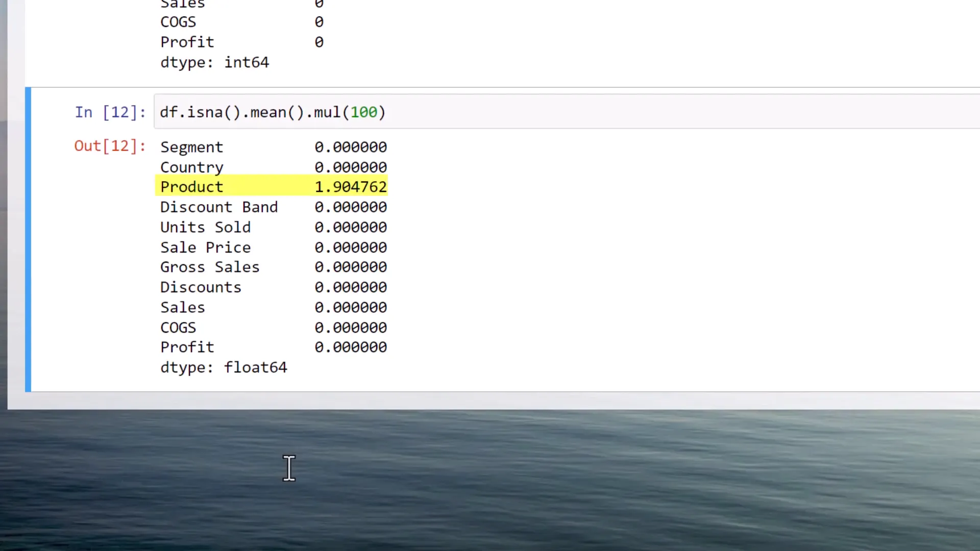Click inside the df.isna() code input cell
Image resolution: width=980 pixels, height=551 pixels.
pos(272,112)
